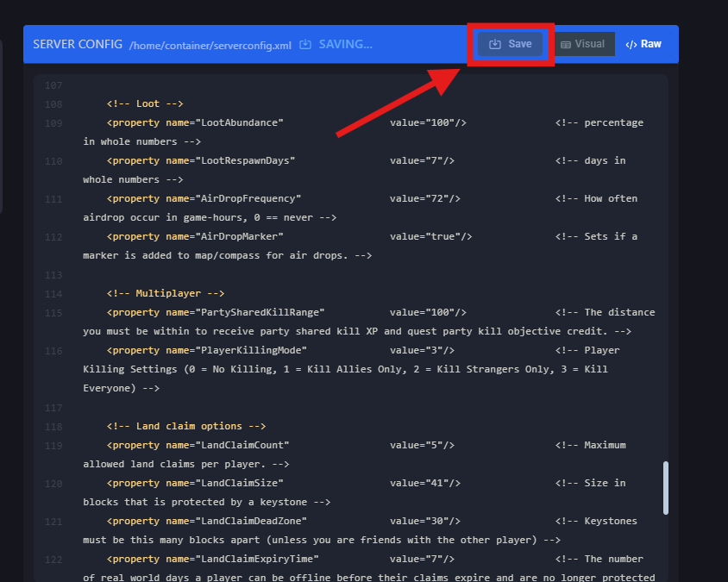The width and height of the screenshot is (728, 582).
Task: Click line number 109 in gutter
Action: point(53,123)
